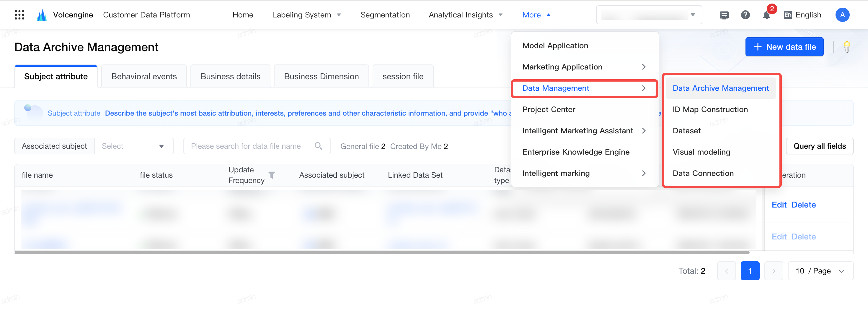Screen dimensions: 868x311
Task: Open the app grid launcher icon
Action: click(x=19, y=15)
